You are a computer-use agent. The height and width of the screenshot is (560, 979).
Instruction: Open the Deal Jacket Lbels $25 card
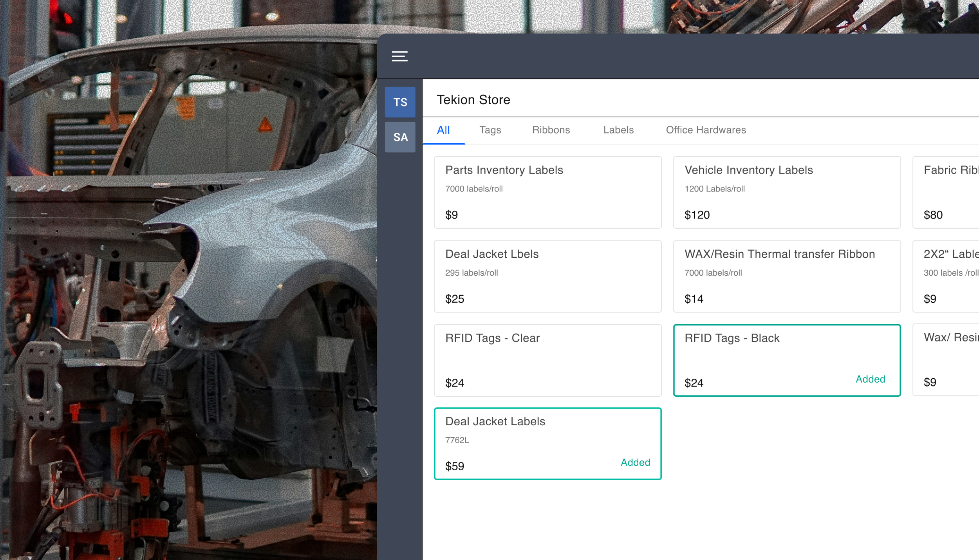(547, 276)
